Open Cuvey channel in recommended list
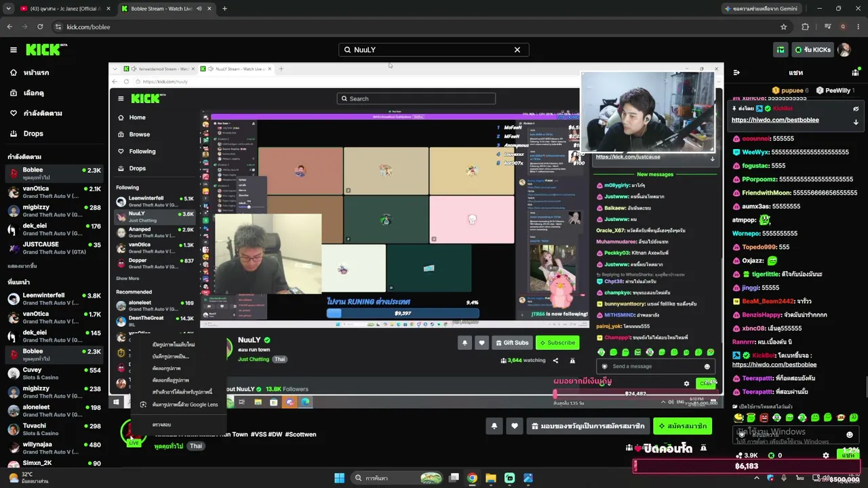Screen dimensions: 868x488 [x=54, y=373]
